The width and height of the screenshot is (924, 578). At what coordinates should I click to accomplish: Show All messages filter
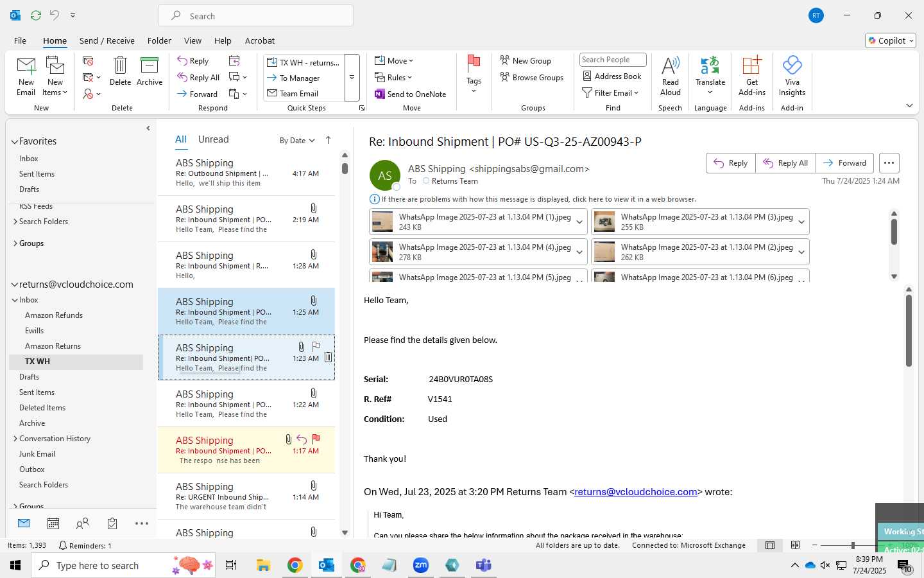pyautogui.click(x=181, y=139)
